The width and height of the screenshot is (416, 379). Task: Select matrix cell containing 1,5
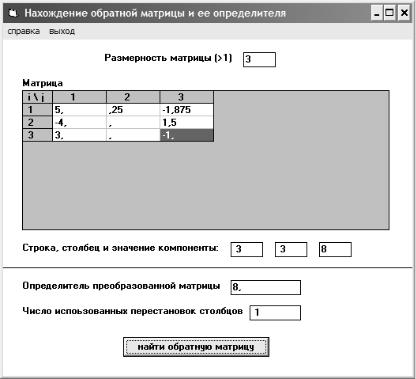tap(187, 122)
